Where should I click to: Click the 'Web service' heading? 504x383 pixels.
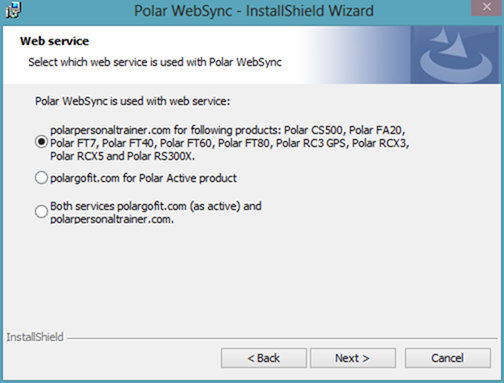54,41
